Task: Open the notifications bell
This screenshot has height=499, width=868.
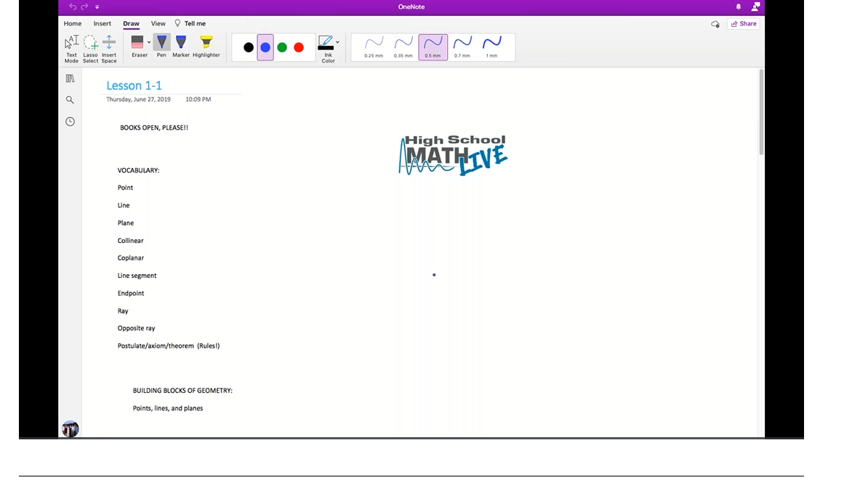Action: click(739, 7)
